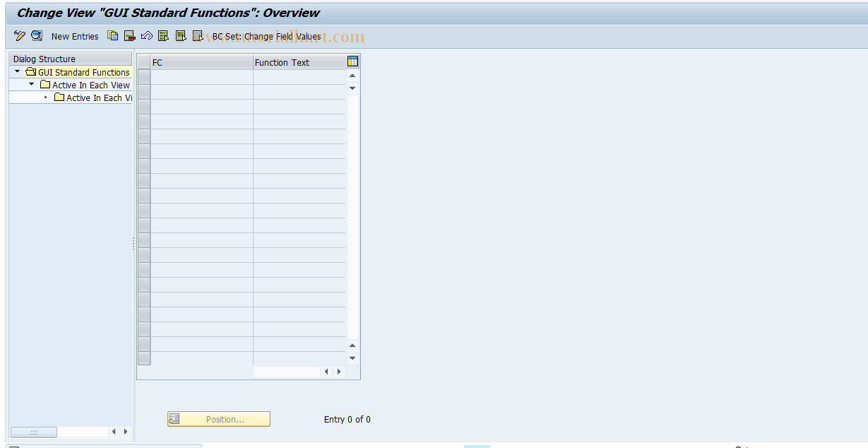
Task: Click the Select by Contents icon
Action: 37,36
